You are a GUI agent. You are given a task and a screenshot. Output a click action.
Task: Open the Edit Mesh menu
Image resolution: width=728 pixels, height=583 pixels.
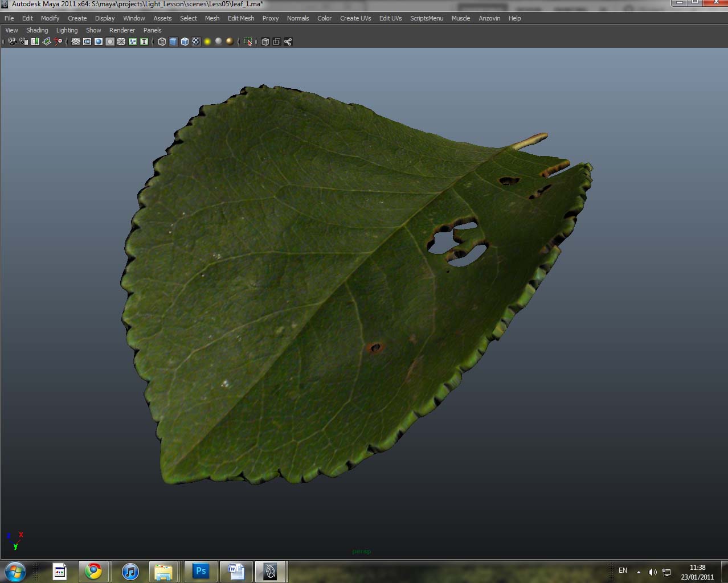[x=241, y=18]
